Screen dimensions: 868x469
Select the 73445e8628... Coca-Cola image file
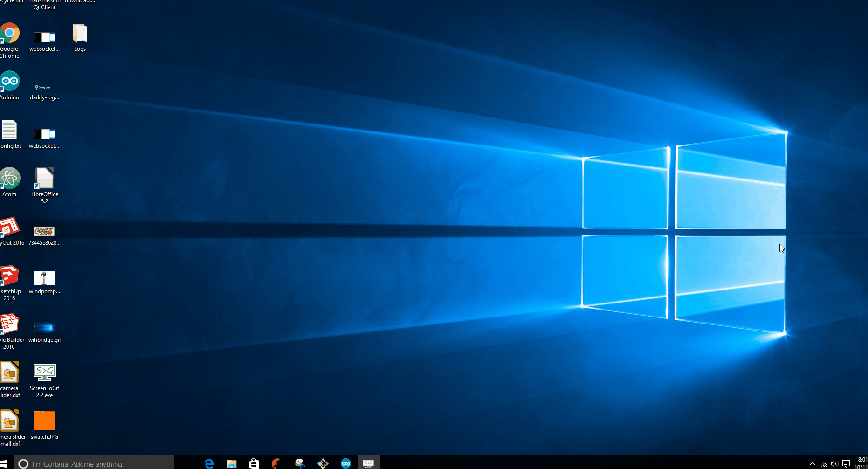[44, 235]
